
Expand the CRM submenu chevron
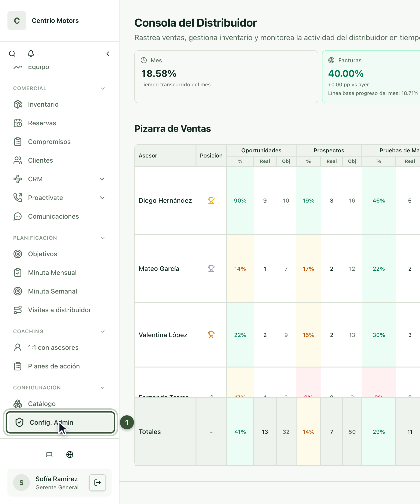click(x=102, y=179)
